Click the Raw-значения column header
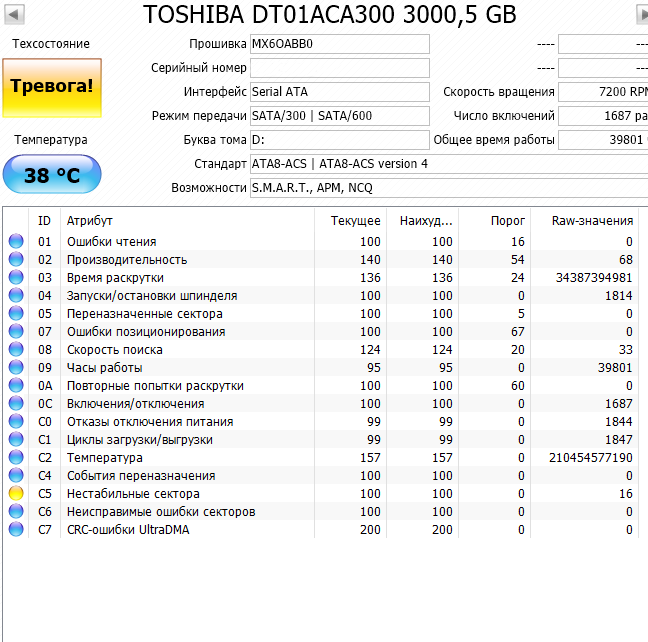Screen dimensions: 648x642 tap(584, 221)
